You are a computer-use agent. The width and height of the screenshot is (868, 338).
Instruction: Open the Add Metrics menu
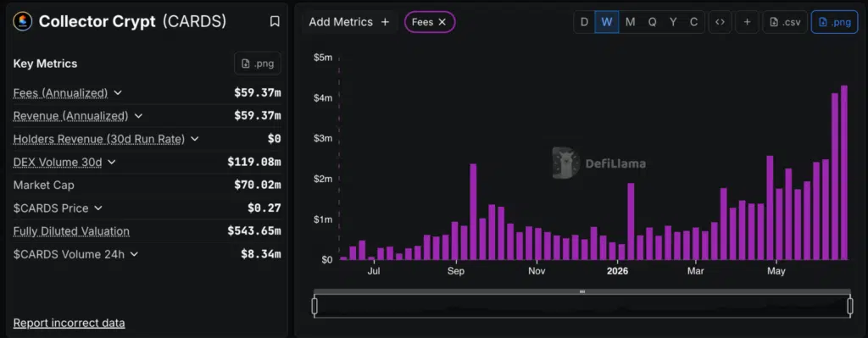tap(349, 22)
